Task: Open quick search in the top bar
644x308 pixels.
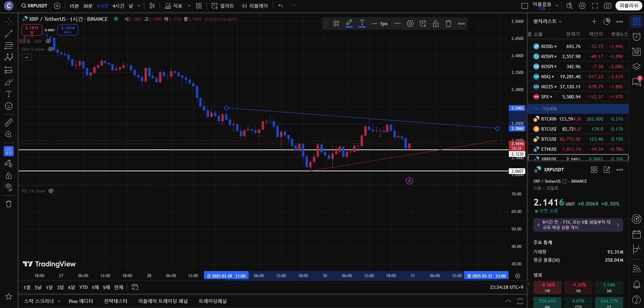Action: tap(569, 6)
